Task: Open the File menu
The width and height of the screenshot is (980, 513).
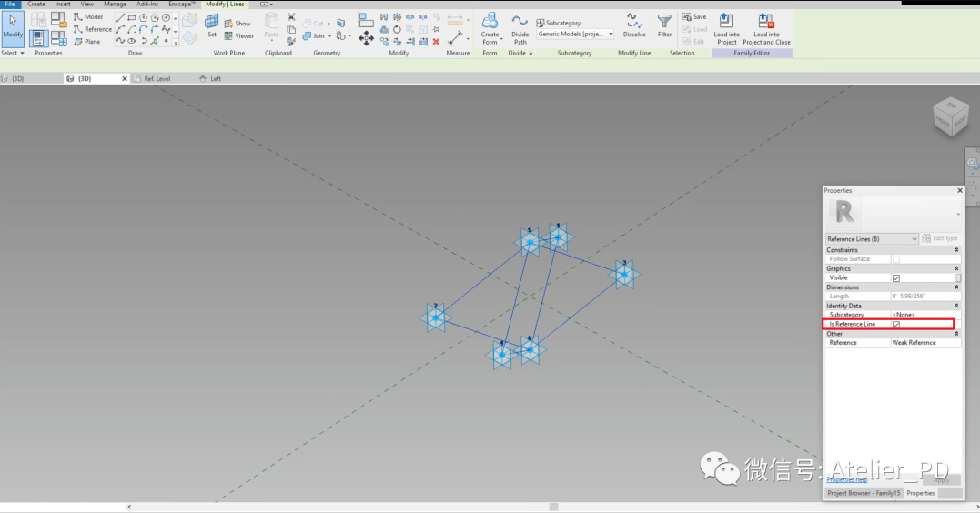Action: coord(10,4)
